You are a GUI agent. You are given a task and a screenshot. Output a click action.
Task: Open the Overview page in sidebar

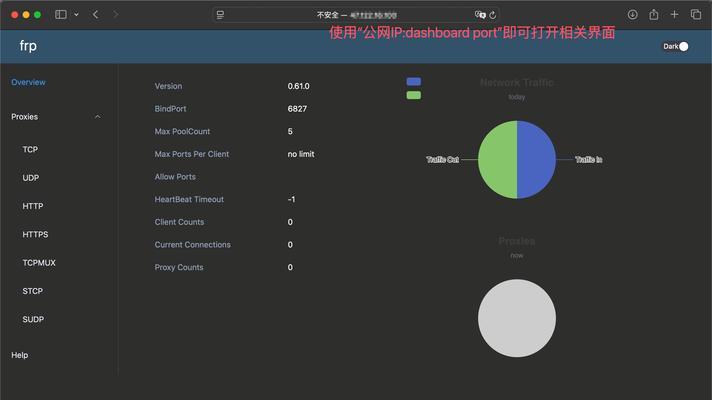pyautogui.click(x=28, y=82)
